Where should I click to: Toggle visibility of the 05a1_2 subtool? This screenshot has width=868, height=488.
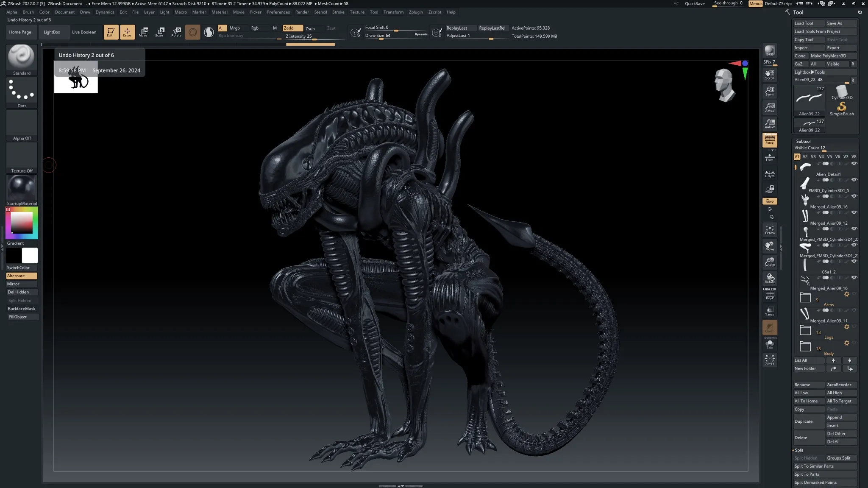pyautogui.click(x=854, y=261)
